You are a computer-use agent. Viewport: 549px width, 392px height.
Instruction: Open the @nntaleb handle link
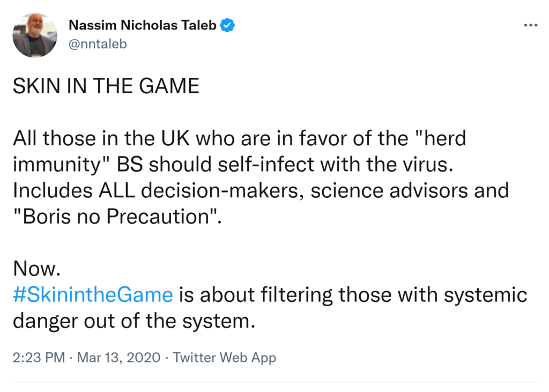click(98, 44)
